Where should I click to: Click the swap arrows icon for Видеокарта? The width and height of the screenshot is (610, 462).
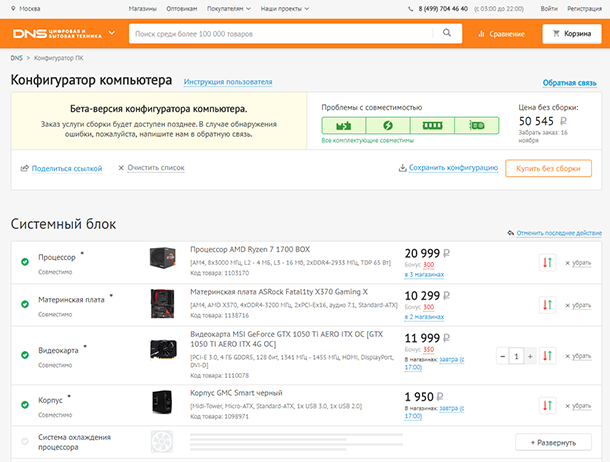(x=547, y=356)
